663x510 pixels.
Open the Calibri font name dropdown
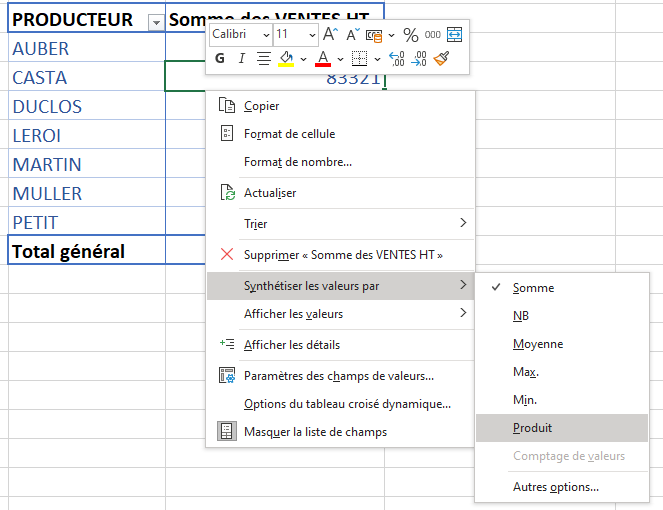tap(265, 34)
